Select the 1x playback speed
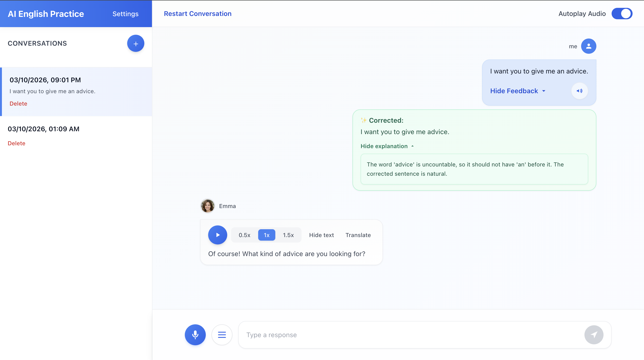The height and width of the screenshot is (360, 644). pyautogui.click(x=267, y=235)
